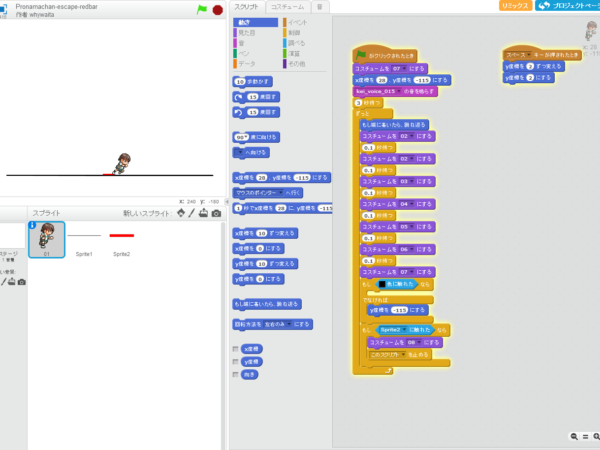Click new sprite from camera icon

click(x=216, y=214)
